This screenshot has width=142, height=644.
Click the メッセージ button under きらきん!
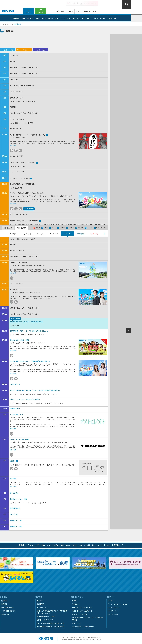29,208
